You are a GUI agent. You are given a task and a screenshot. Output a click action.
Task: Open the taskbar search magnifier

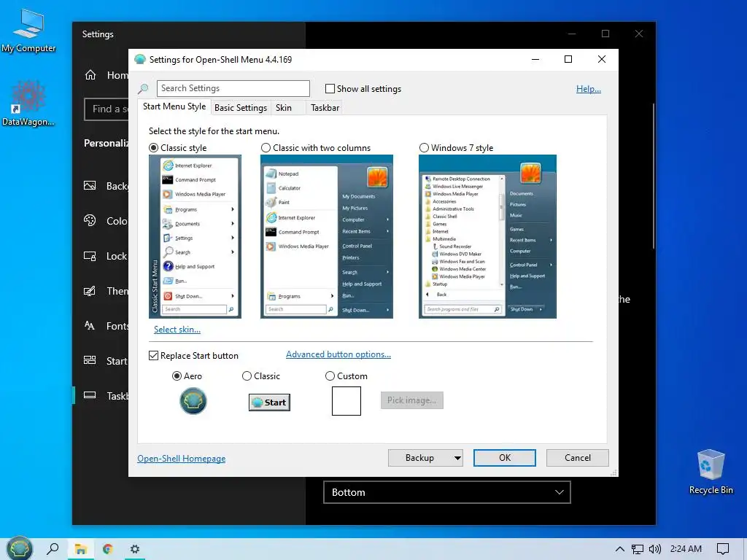pyautogui.click(x=53, y=549)
